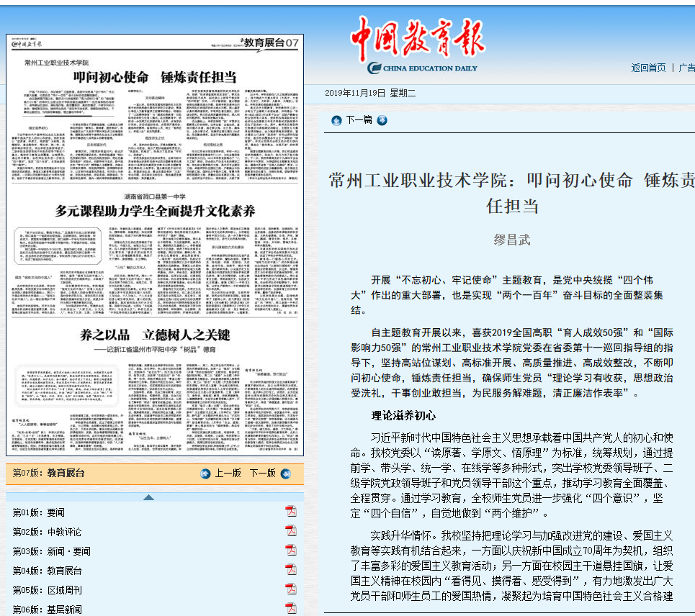Screen dimensions: 695x616
Task: Download PDF for 第06版 基层新闻
Action: click(291, 609)
